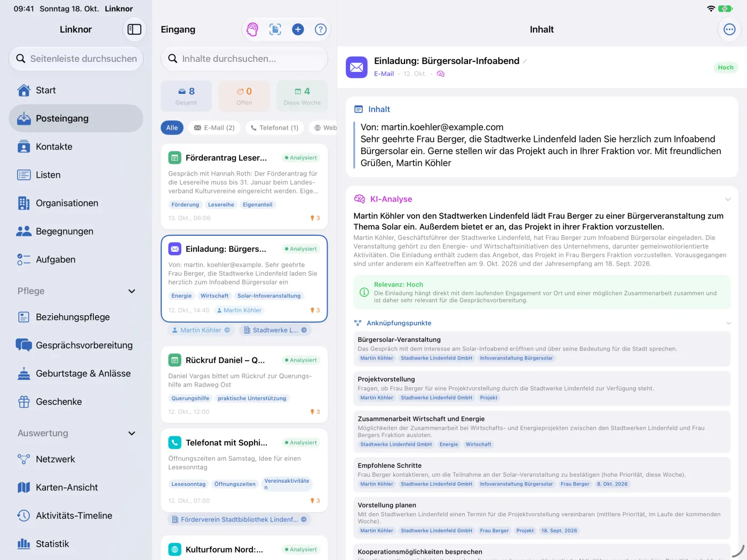Click the edit pencil next to title
Viewport: 747px width, 560px height.
(x=525, y=61)
